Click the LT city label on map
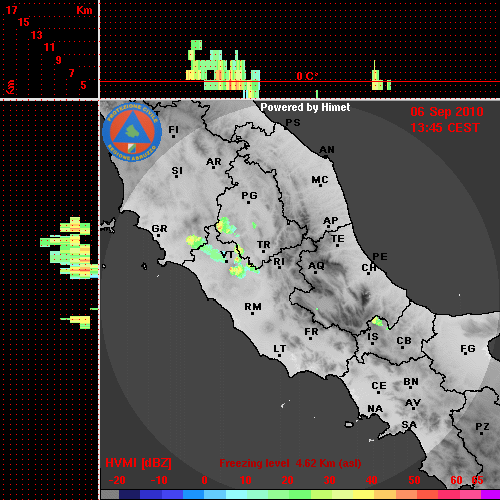 click(x=280, y=349)
